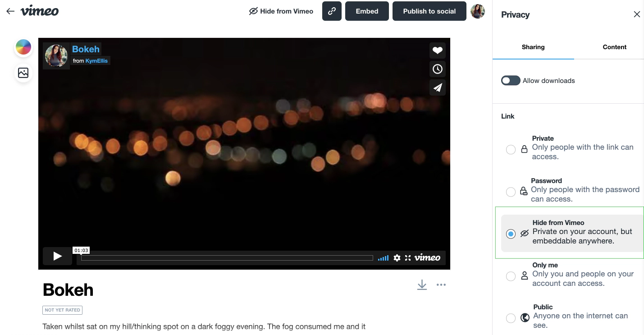Image resolution: width=644 pixels, height=335 pixels.
Task: Open the three-dot more options menu
Action: (441, 285)
